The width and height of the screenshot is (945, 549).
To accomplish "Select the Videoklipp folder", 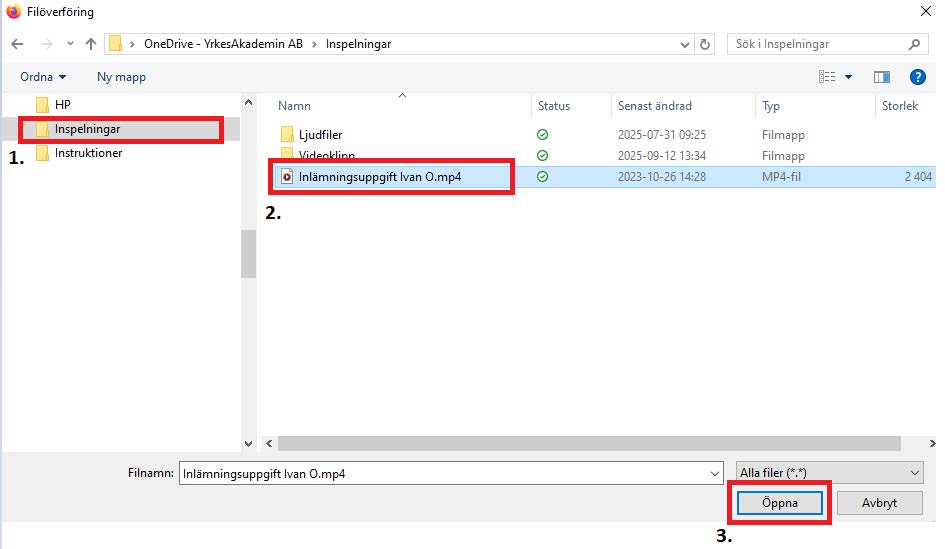I will click(327, 155).
